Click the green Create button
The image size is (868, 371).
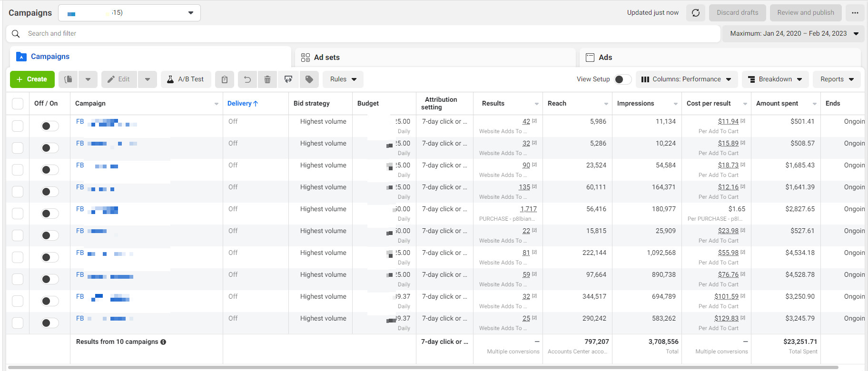pos(32,79)
